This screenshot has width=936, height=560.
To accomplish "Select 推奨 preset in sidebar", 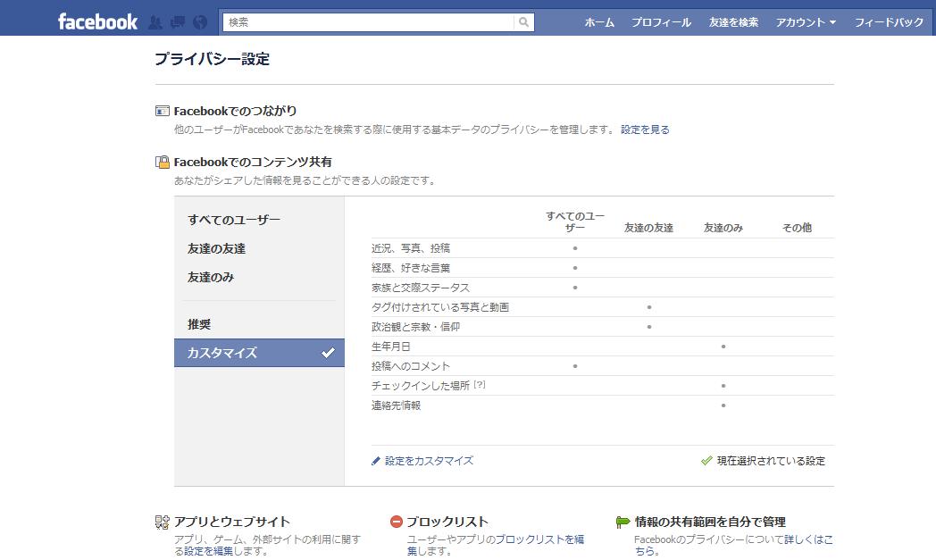I will [199, 324].
